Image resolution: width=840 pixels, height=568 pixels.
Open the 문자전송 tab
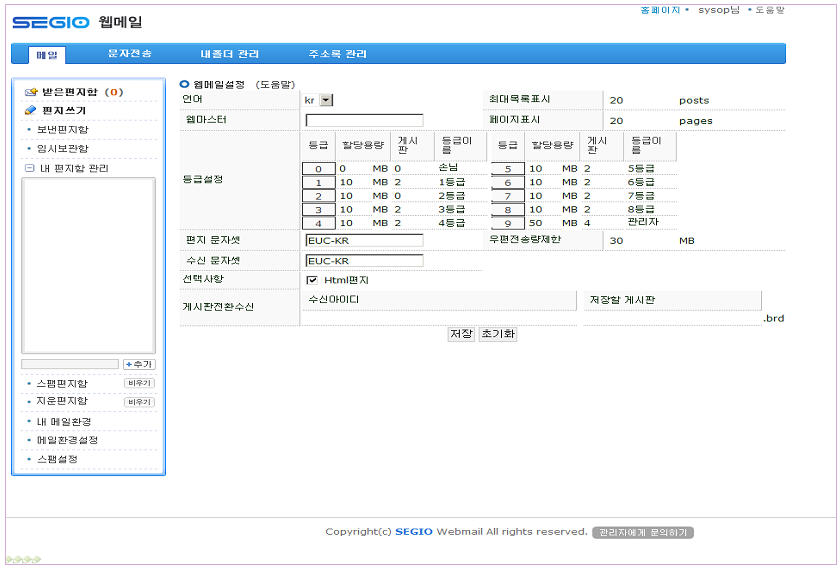click(130, 54)
